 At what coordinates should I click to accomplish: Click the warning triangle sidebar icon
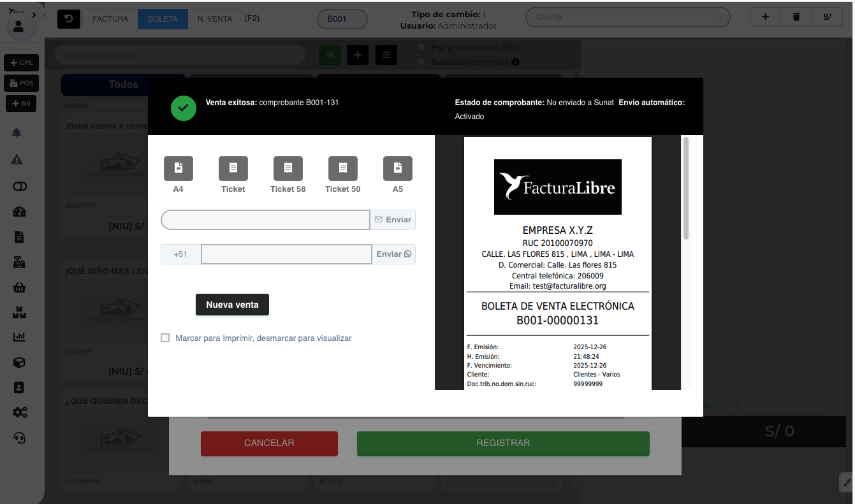pos(17,159)
